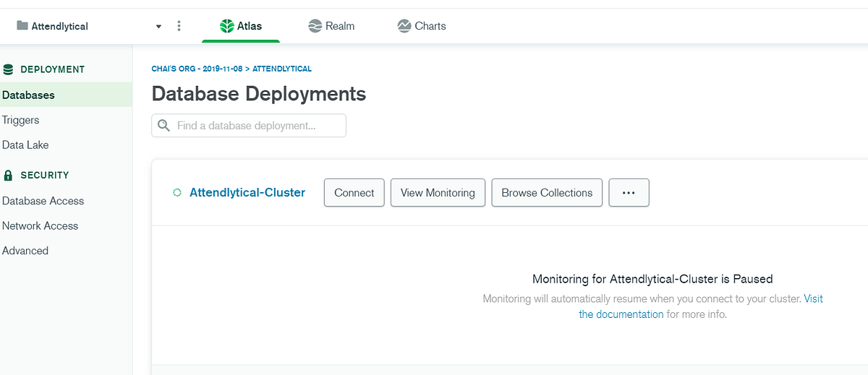Click the Realm icon in top navigation
Viewport: 868px width, 375px height.
pos(315,26)
